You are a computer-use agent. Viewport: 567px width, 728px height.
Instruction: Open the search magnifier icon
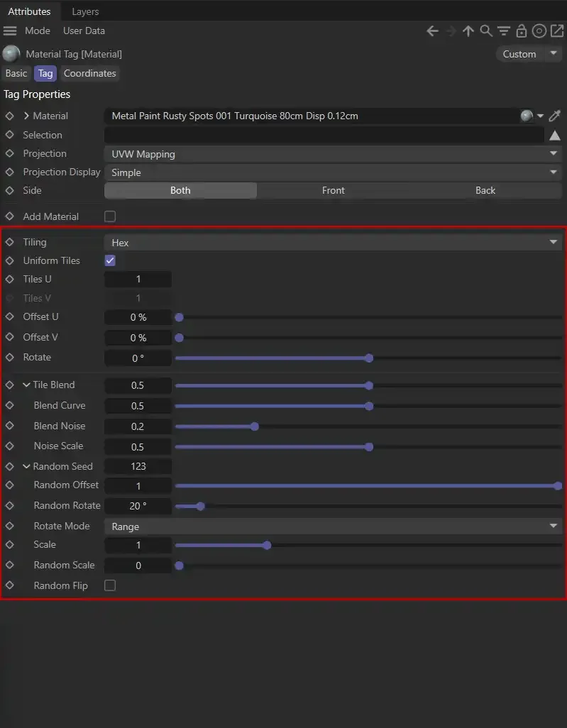(485, 31)
